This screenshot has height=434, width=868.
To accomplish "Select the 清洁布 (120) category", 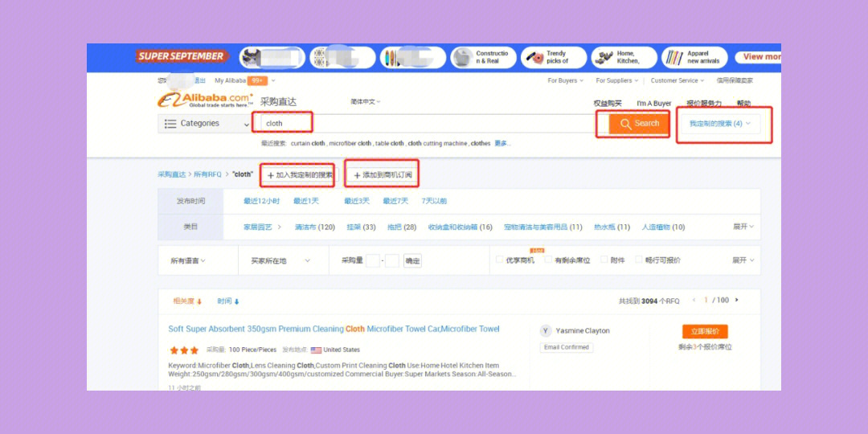I will pyautogui.click(x=315, y=227).
